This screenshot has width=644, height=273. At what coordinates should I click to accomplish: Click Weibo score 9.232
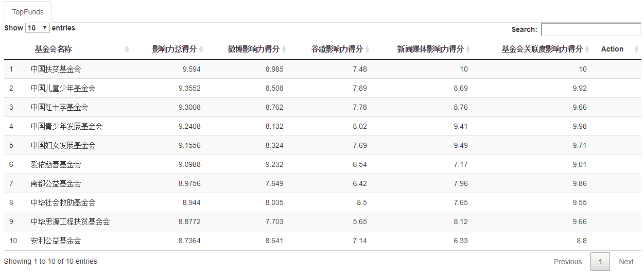point(274,164)
